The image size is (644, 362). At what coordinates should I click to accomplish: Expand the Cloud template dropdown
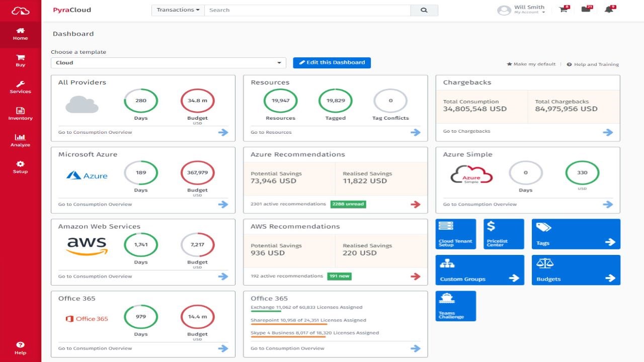pyautogui.click(x=169, y=63)
